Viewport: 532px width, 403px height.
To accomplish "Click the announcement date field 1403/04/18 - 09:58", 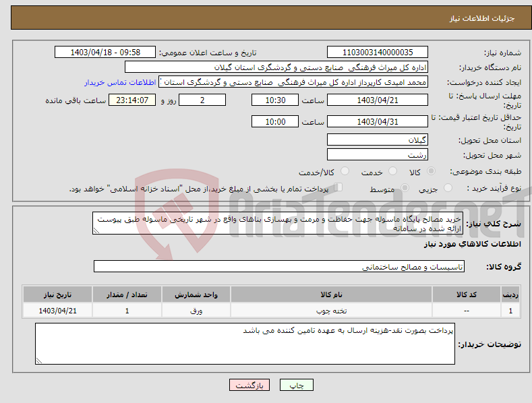I will [105, 53].
